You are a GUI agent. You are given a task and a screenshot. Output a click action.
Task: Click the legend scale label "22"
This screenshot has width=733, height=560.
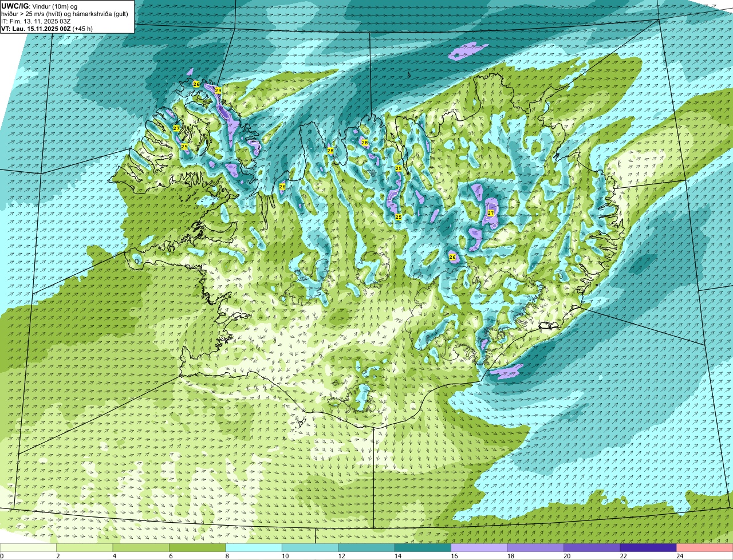point(623,555)
